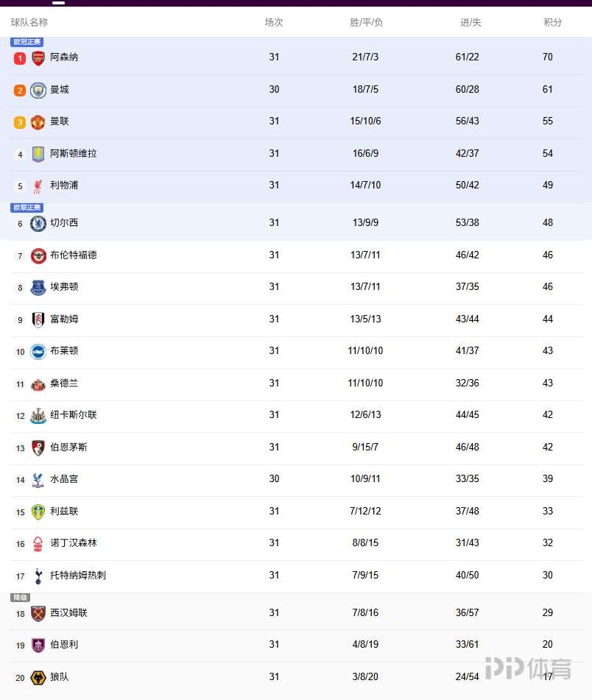Click the Wolves club crest icon
Image resolution: width=592 pixels, height=700 pixels.
coord(38,678)
